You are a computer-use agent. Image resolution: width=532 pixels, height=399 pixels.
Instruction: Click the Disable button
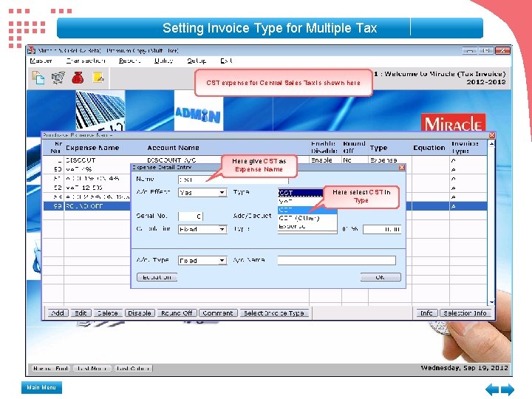(x=140, y=313)
